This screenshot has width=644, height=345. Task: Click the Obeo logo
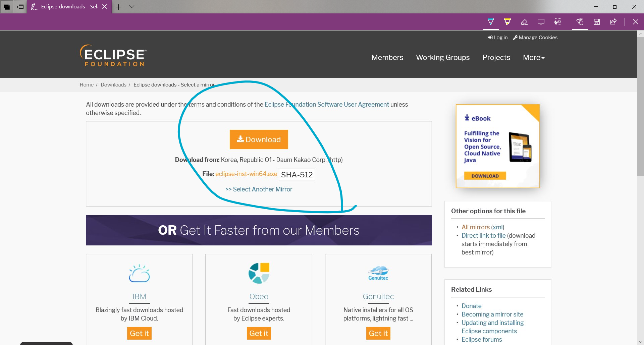259,273
